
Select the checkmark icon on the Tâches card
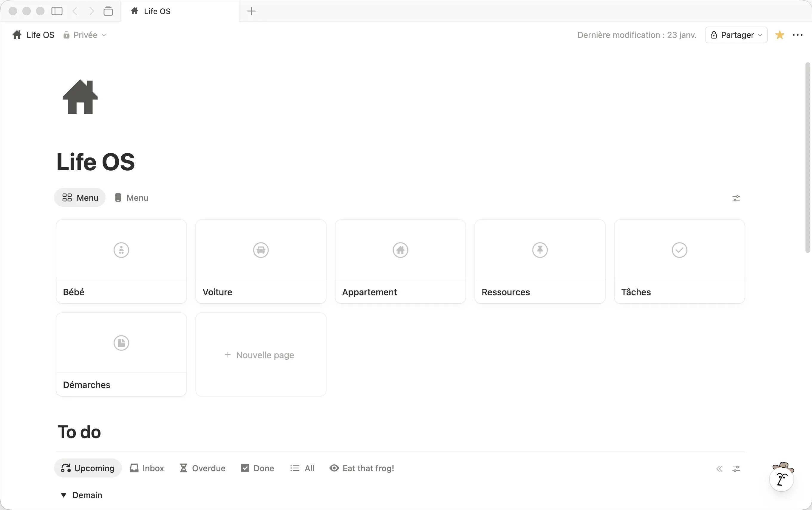coord(679,250)
